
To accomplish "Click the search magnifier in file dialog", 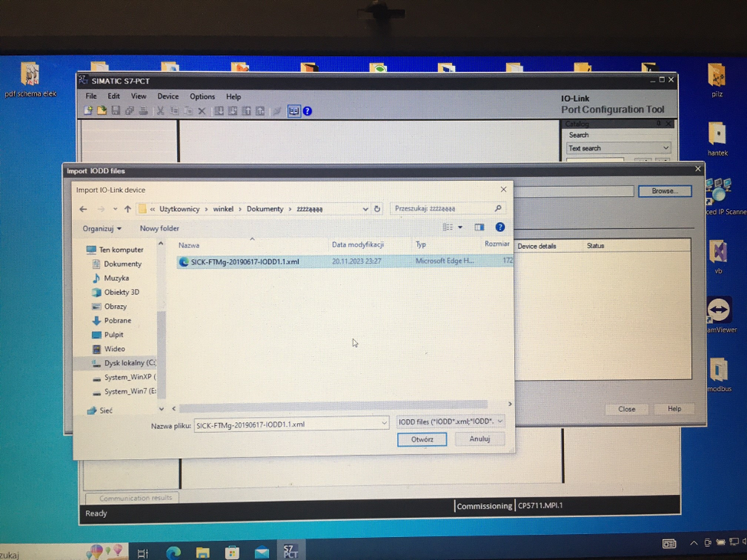I will pyautogui.click(x=498, y=208).
